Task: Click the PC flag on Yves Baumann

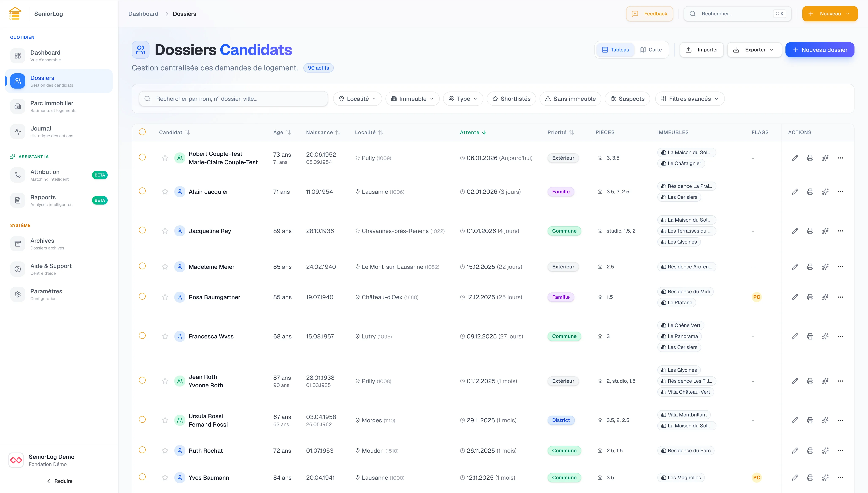Action: pyautogui.click(x=757, y=477)
